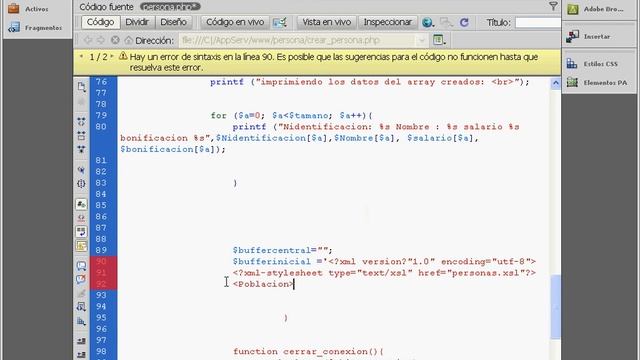
Task: Click the Inspeccionar button
Action: click(x=387, y=22)
